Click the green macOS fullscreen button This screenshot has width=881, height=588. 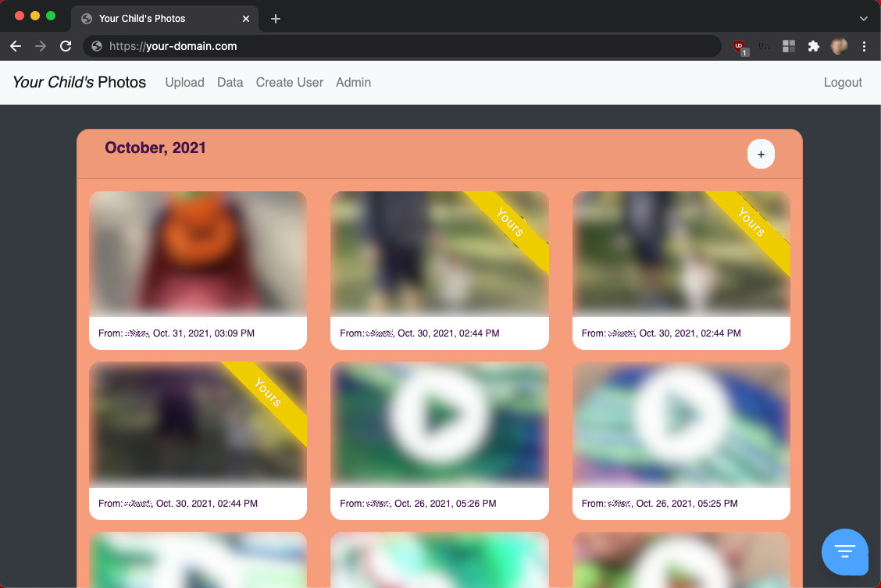pos(51,16)
